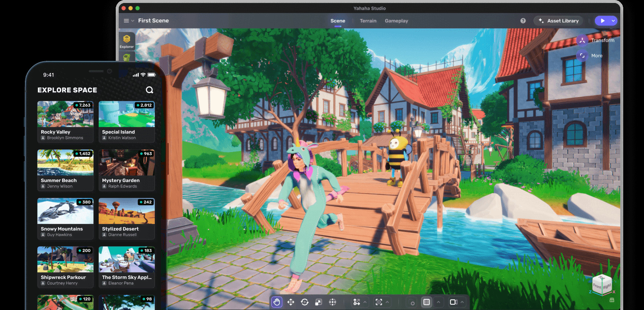Click the First Scene title
The height and width of the screenshot is (310, 644).
coord(153,21)
